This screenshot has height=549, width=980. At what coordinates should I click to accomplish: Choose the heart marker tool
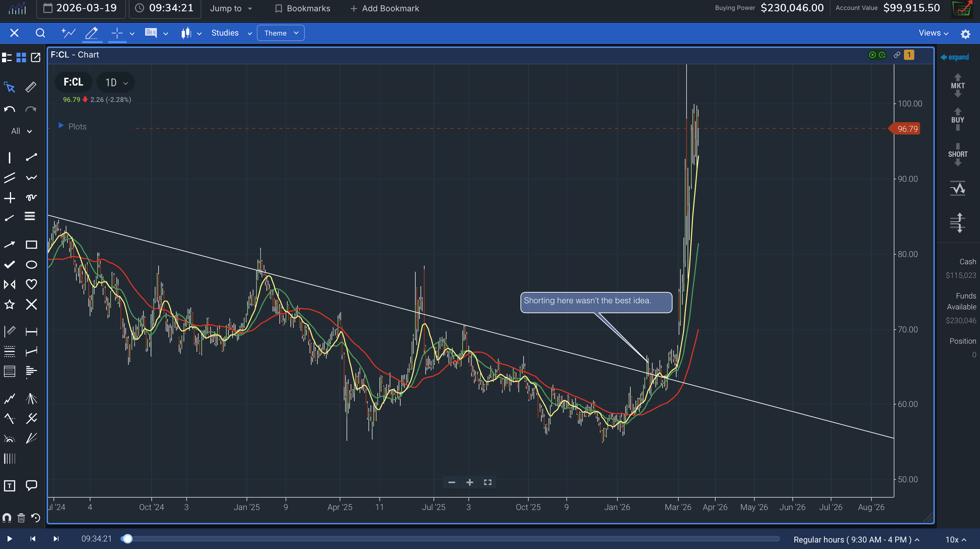tap(31, 284)
